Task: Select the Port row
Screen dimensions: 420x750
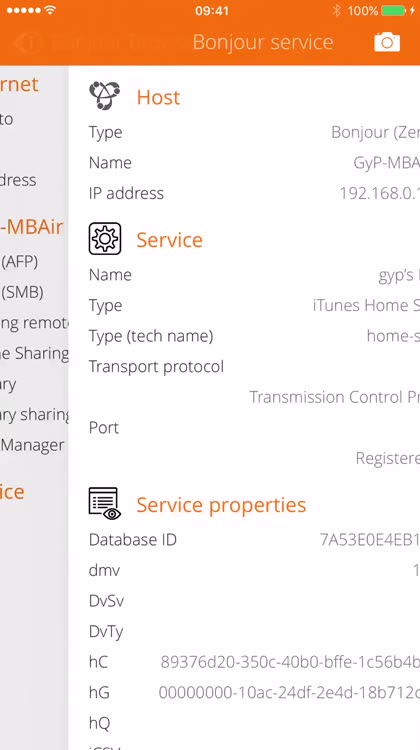Action: [244, 443]
